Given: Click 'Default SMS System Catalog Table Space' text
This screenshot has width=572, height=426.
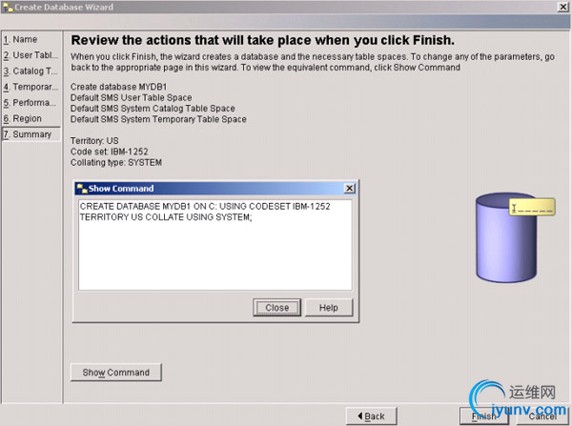Looking at the screenshot, I should [152, 108].
